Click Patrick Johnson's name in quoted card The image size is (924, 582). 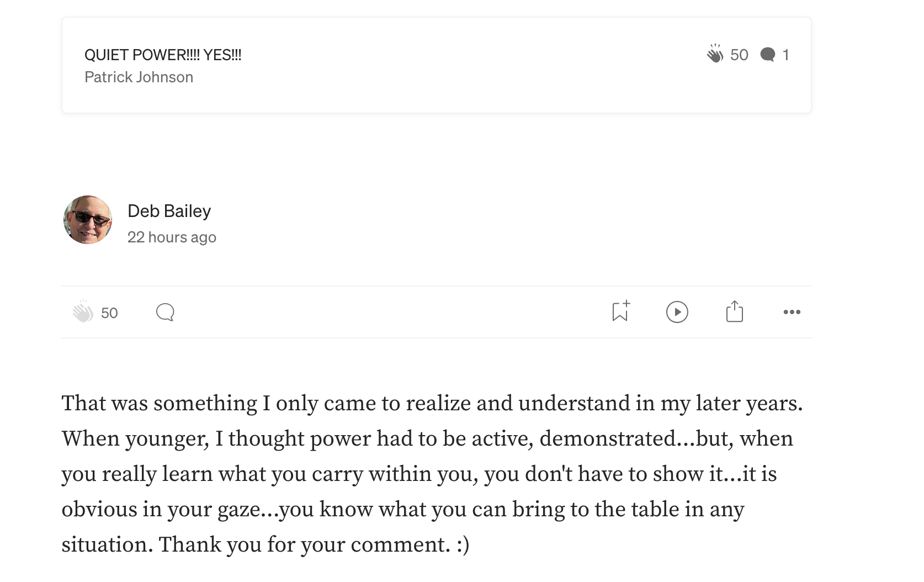(x=139, y=77)
